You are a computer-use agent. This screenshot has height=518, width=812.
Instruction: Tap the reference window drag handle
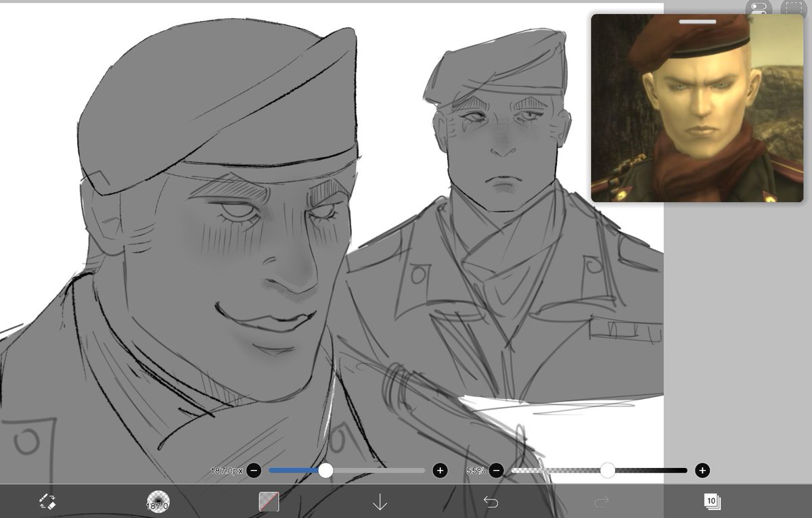(698, 22)
